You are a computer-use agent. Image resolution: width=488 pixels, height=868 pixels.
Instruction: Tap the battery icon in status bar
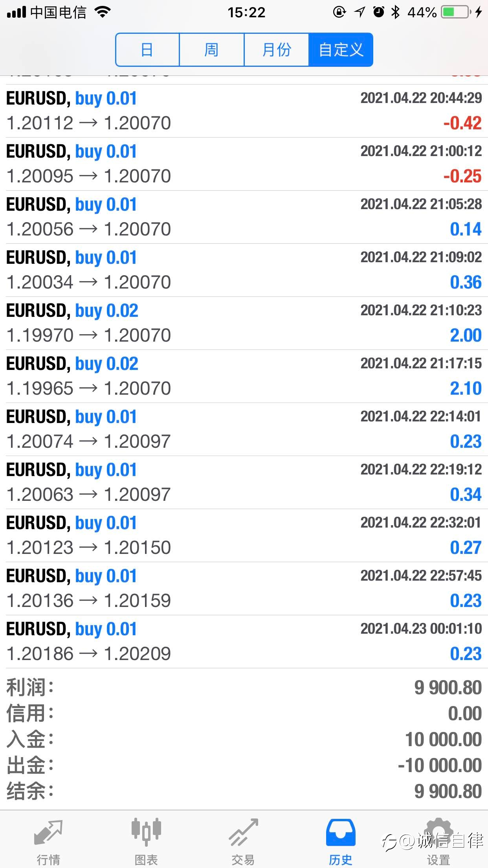tap(456, 12)
